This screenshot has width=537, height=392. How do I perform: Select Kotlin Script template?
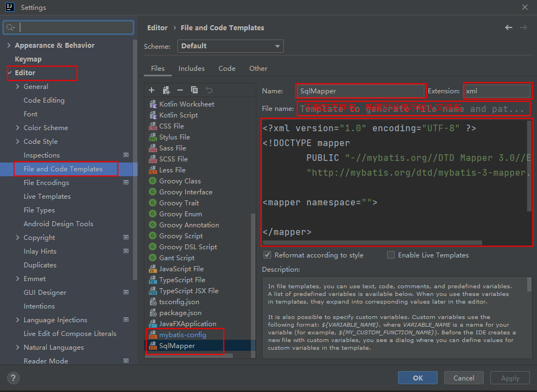tap(178, 115)
